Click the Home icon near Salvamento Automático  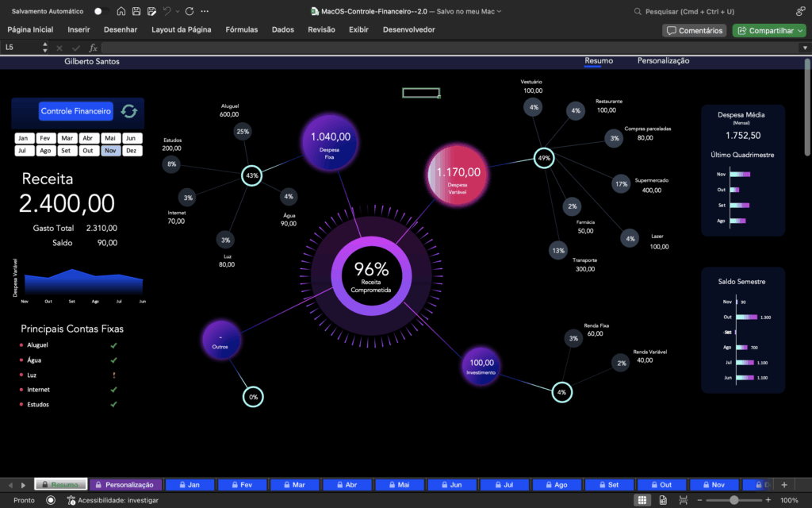[x=121, y=11]
